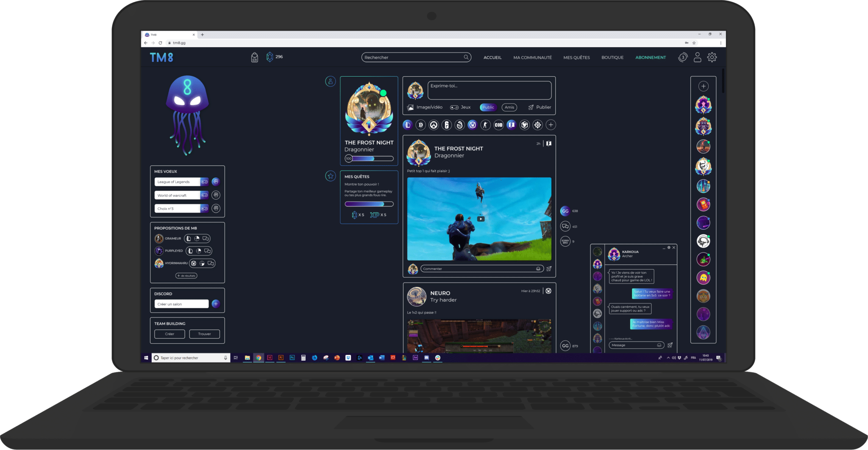This screenshot has height=450, width=868.
Task: Go to Accueil tab
Action: coord(492,58)
